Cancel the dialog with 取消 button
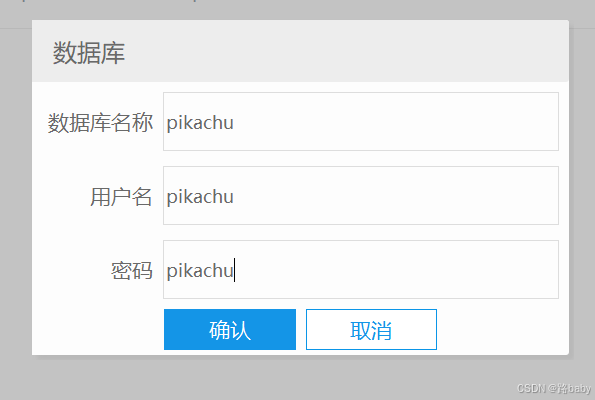Screen dimensions: 595x400 click(x=371, y=329)
